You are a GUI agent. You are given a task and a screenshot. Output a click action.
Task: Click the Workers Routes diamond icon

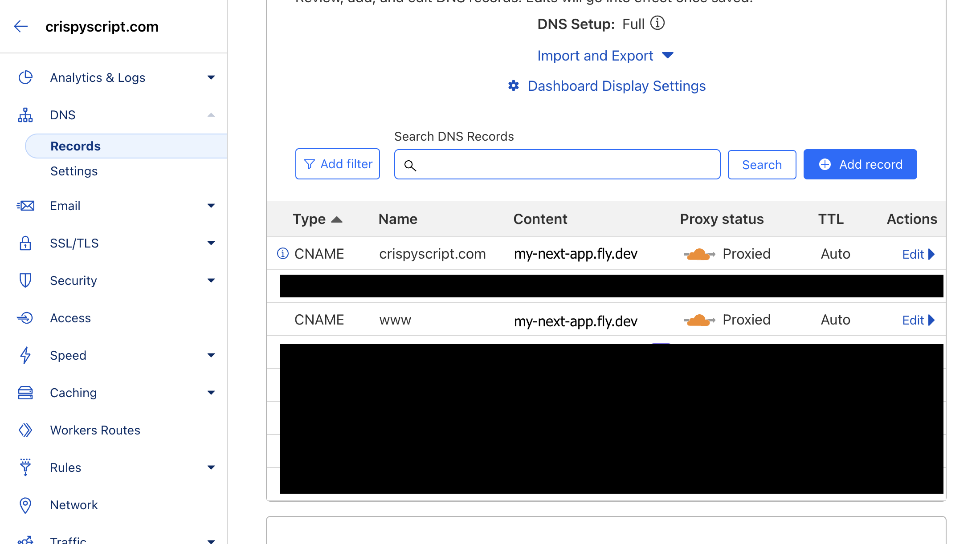25,430
